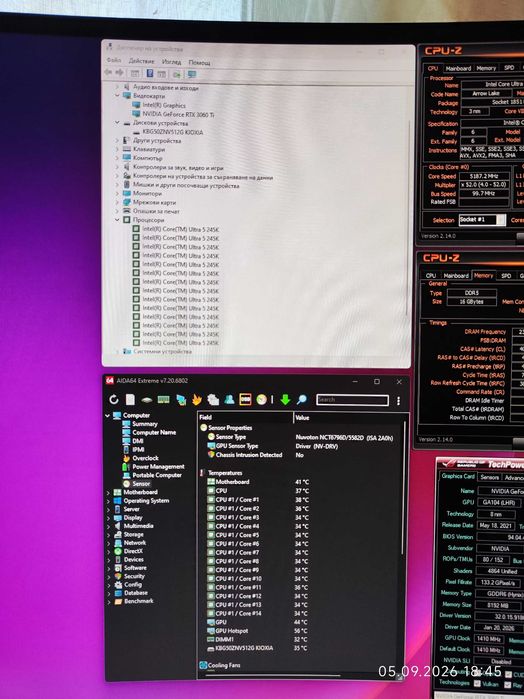This screenshot has height=699, width=524.
Task: Select the GPU Hotspot temperature row
Action: (x=256, y=631)
